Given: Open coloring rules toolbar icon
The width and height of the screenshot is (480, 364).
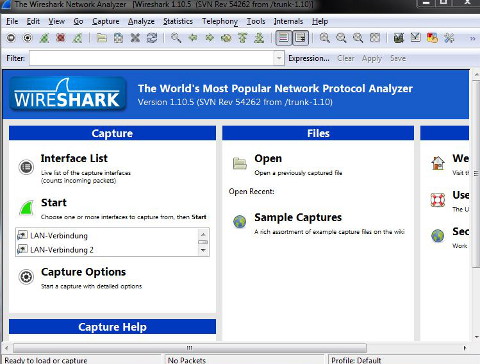Looking at the screenshot, I should [432, 38].
